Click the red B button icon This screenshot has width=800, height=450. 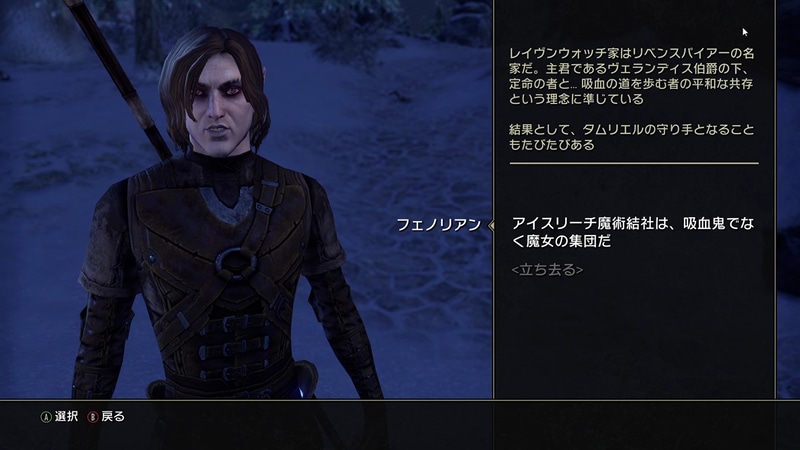coord(93,417)
